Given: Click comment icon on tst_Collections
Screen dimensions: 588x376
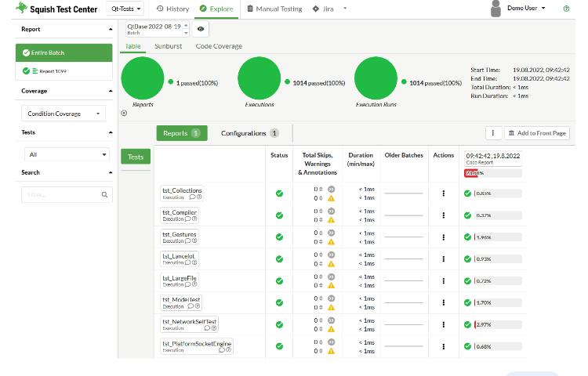Looking at the screenshot, I should pyautogui.click(x=192, y=197).
